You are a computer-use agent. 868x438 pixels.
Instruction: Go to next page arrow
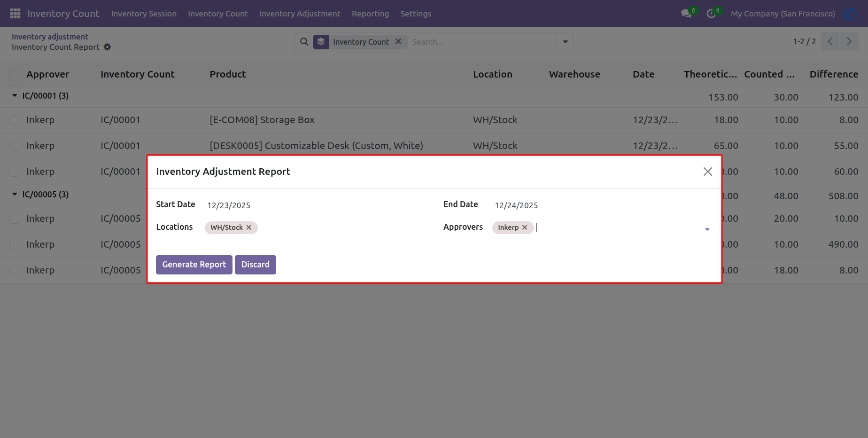tap(849, 41)
